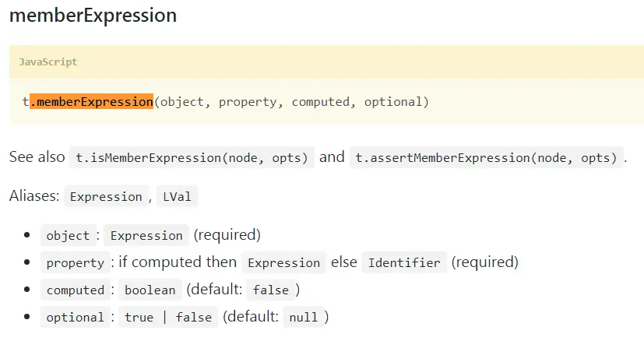Click the computed parameter code tag
Viewport: 644px width, 341px height.
click(x=76, y=290)
